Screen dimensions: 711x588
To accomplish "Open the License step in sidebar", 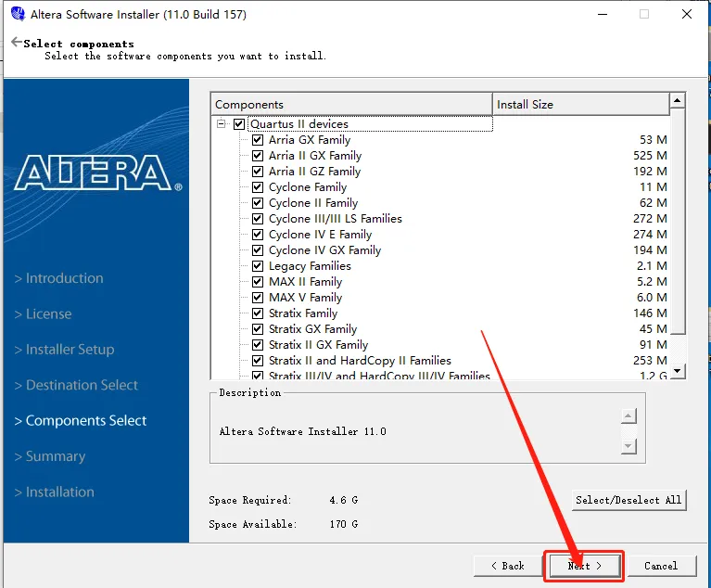I will [43, 314].
